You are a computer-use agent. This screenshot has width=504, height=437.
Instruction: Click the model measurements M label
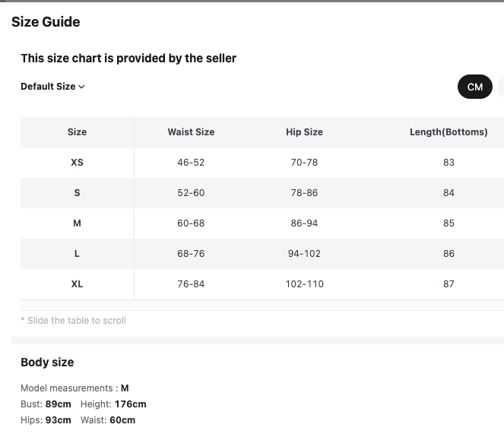point(125,388)
